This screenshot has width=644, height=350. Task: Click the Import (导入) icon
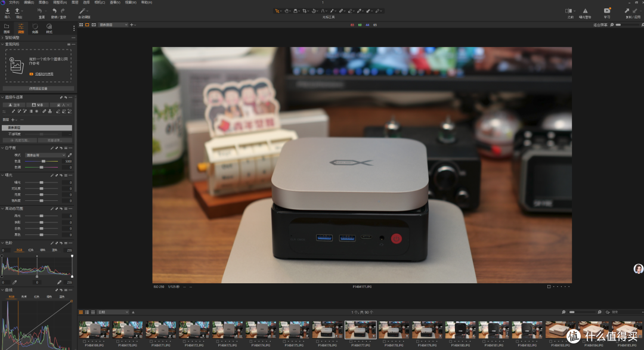pos(7,11)
